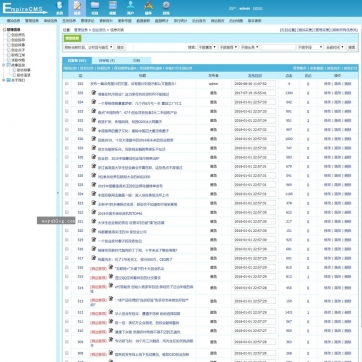Screen dimensions: 362x362
Task: Open the search field-type dropdown before the search button
Action: (310, 47)
